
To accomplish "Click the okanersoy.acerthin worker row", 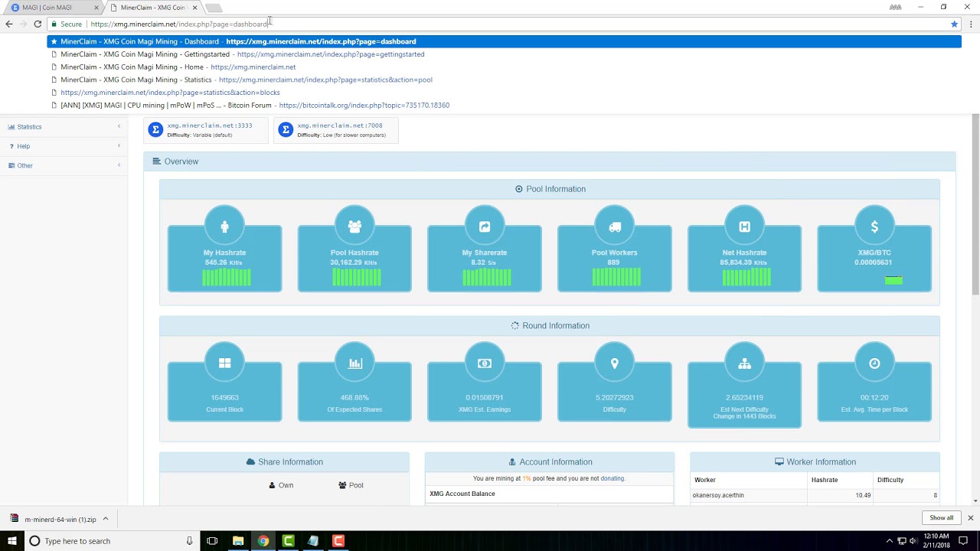I will coord(815,495).
